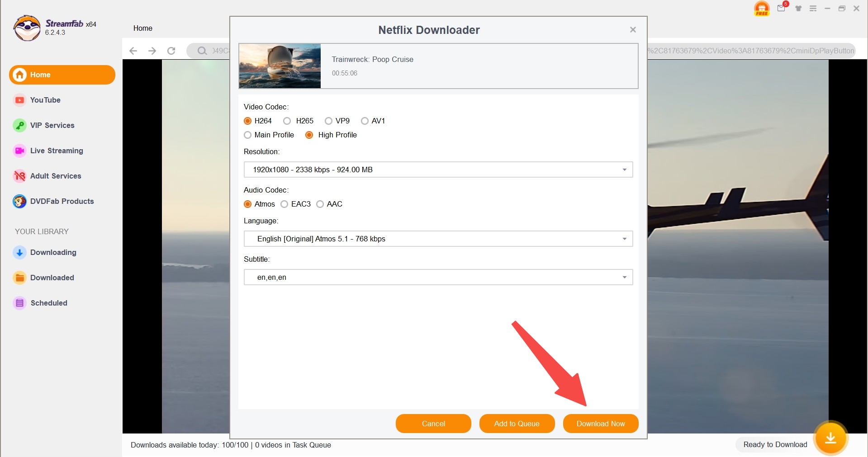Click the VIP Services key icon
Image resolution: width=868 pixels, height=457 pixels.
[19, 125]
